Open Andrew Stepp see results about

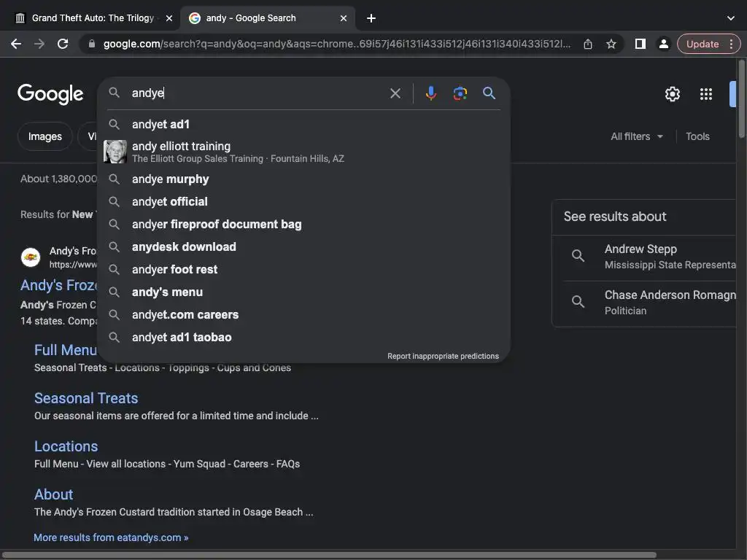point(649,256)
